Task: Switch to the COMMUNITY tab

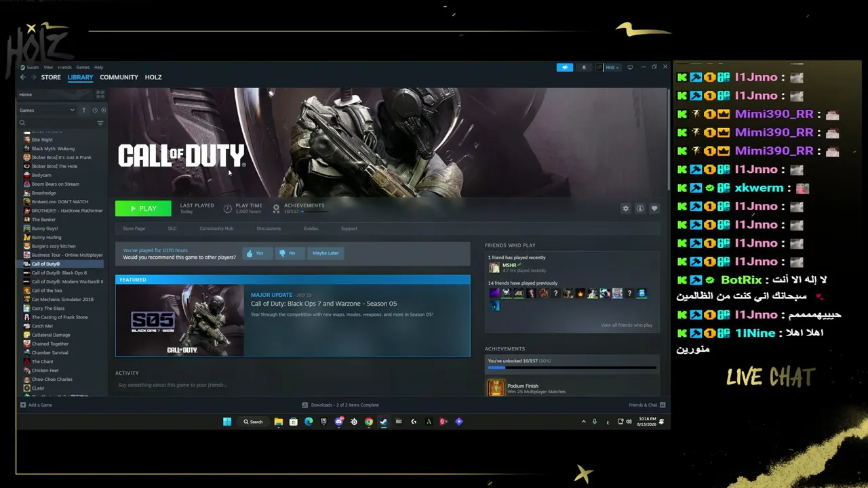Action: [x=119, y=77]
